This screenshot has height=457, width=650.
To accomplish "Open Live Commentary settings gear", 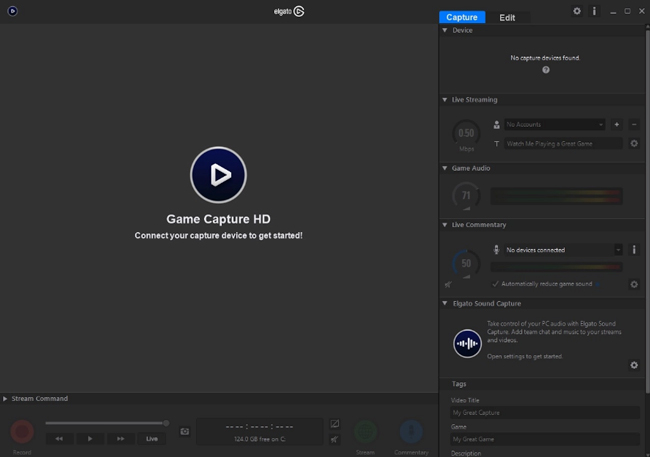I will 634,284.
